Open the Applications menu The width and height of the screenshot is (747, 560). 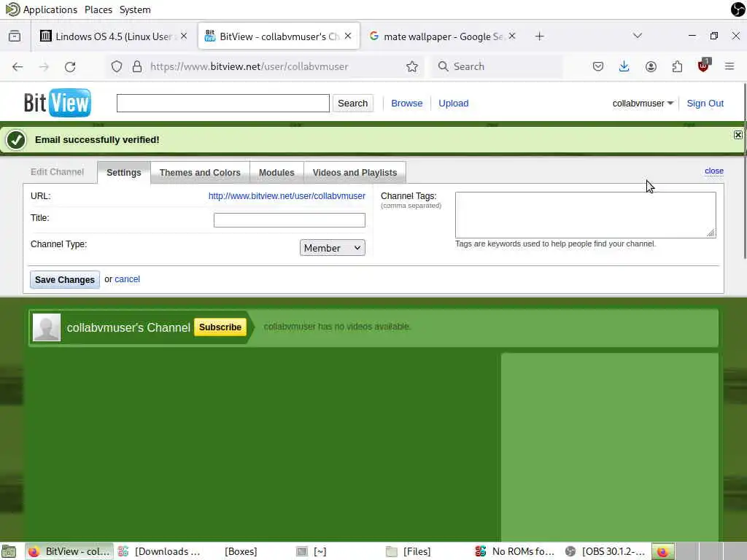tap(50, 9)
